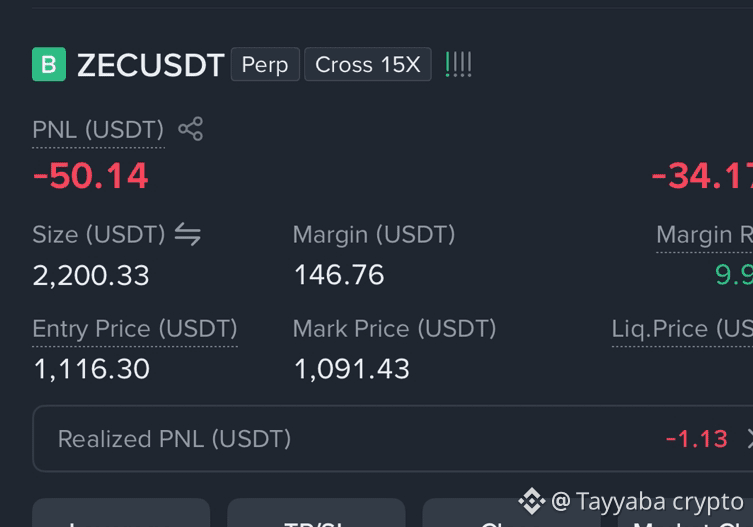
Task: Click the Market Close button
Action: point(685,521)
